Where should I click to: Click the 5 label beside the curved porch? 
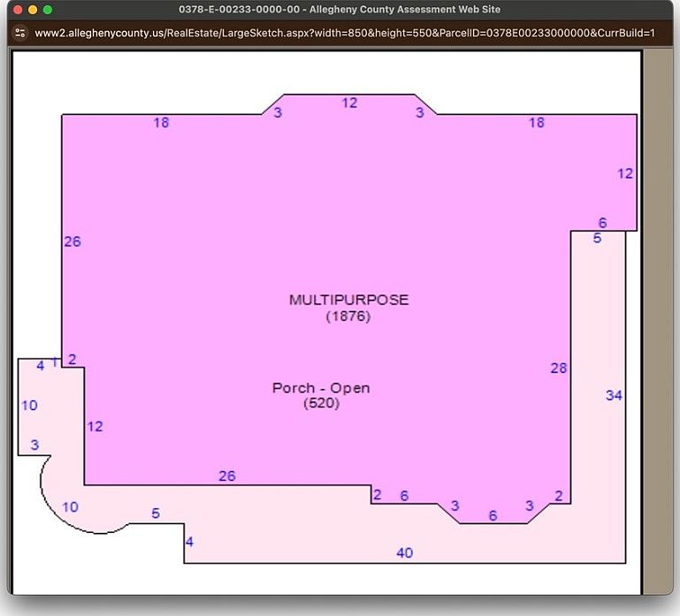pyautogui.click(x=156, y=513)
